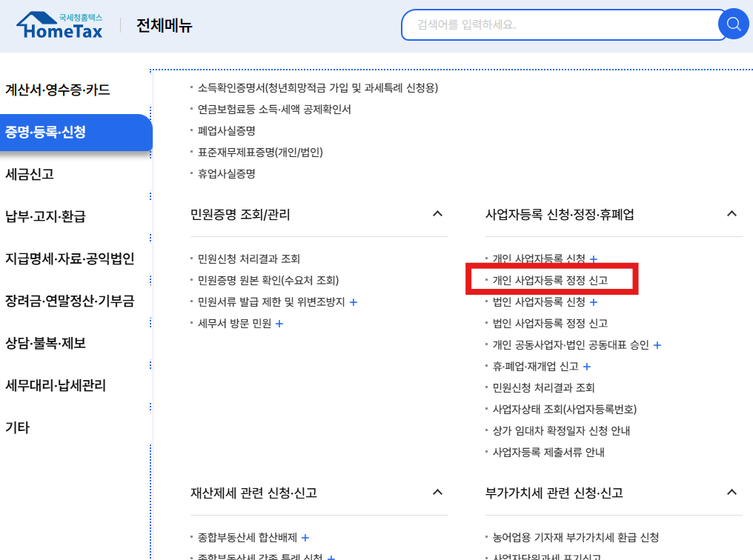Click the search input field
Viewport: 753px width, 560px height.
pyautogui.click(x=556, y=24)
